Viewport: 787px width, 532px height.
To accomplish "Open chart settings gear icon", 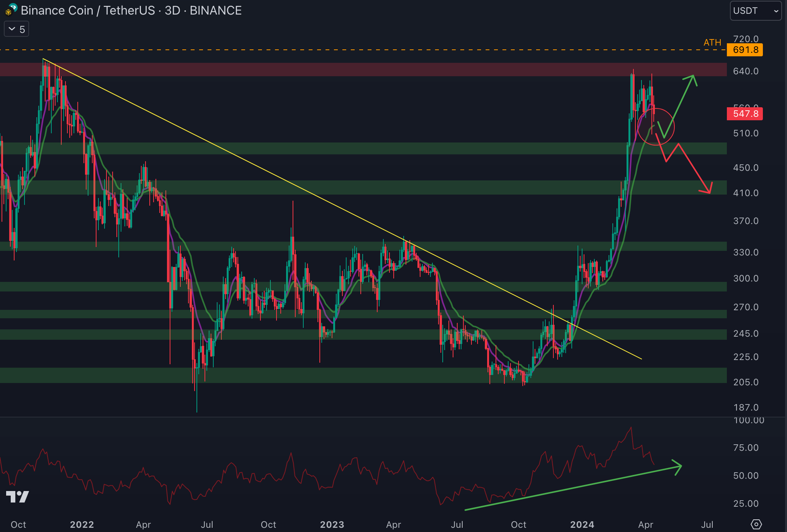I will (756, 524).
